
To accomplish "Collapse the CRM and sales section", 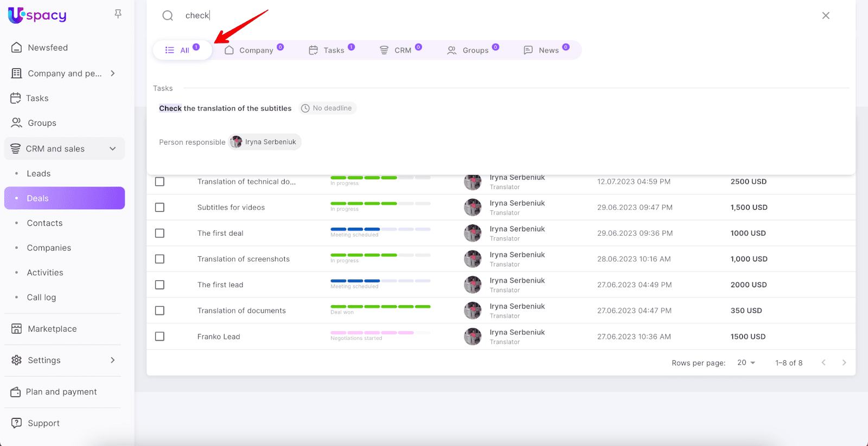I will click(112, 149).
